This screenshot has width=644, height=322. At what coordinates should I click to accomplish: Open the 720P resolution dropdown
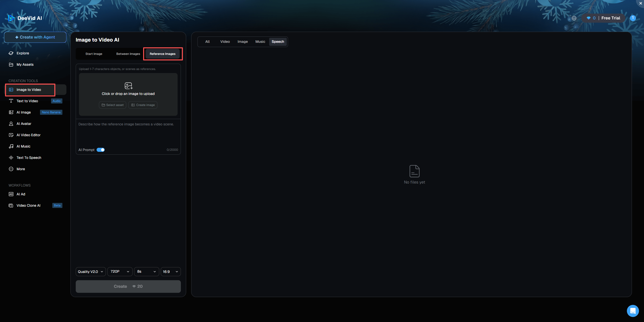120,272
